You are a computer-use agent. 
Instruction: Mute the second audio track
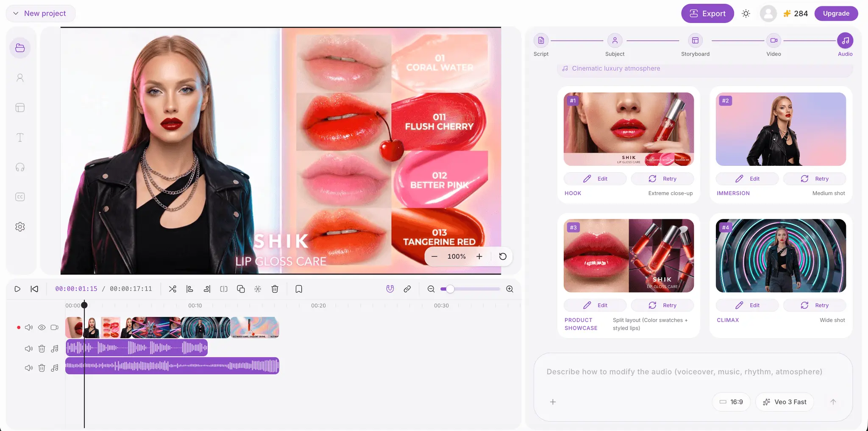(x=29, y=368)
